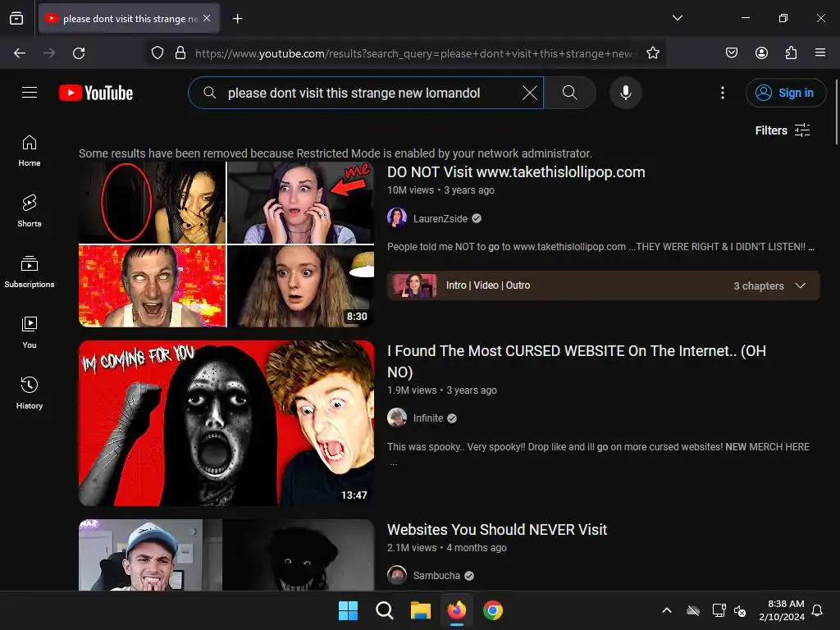Launch Google Chrome from taskbar
The width and height of the screenshot is (840, 630).
[493, 610]
